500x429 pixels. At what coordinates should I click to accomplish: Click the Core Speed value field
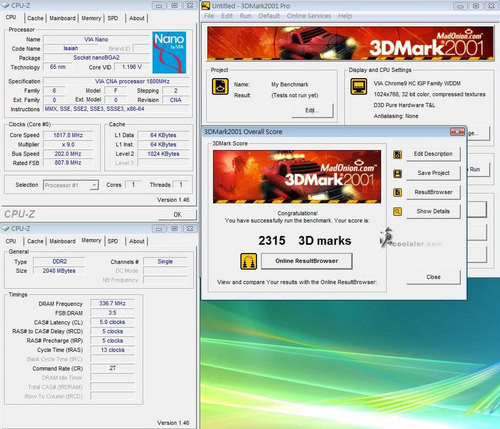[x=68, y=135]
